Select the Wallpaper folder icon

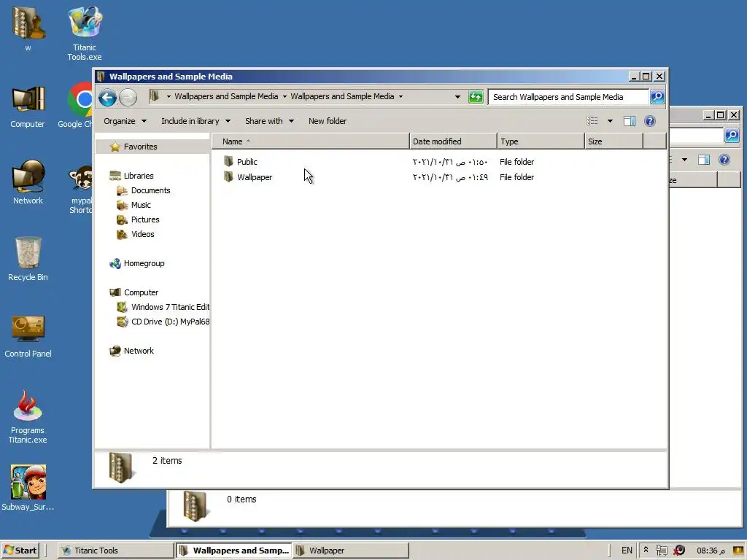pos(228,176)
